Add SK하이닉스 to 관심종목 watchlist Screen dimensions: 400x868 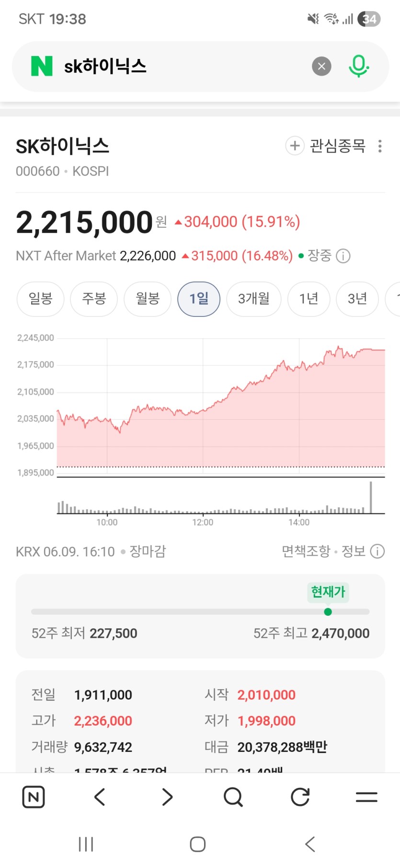click(326, 146)
